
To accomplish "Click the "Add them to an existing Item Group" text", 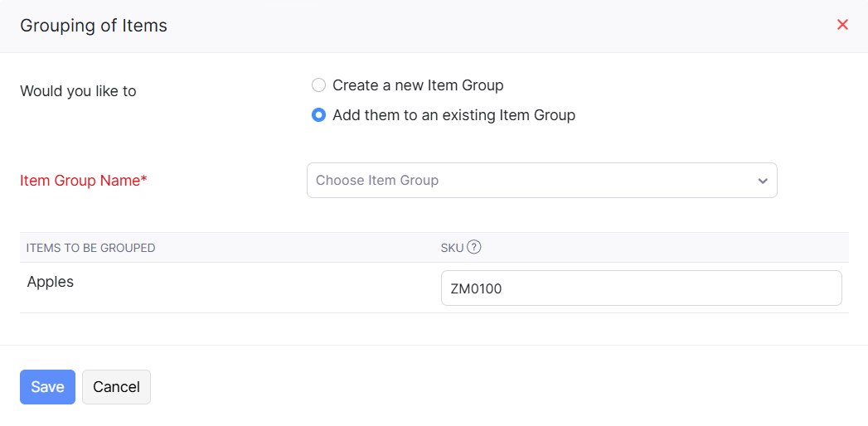I will tap(453, 115).
